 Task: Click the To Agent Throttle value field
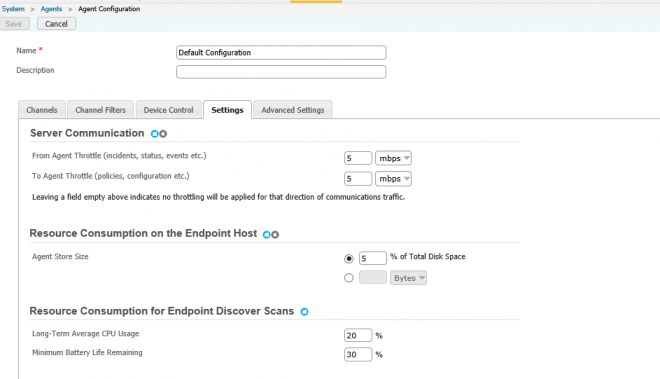pos(358,179)
